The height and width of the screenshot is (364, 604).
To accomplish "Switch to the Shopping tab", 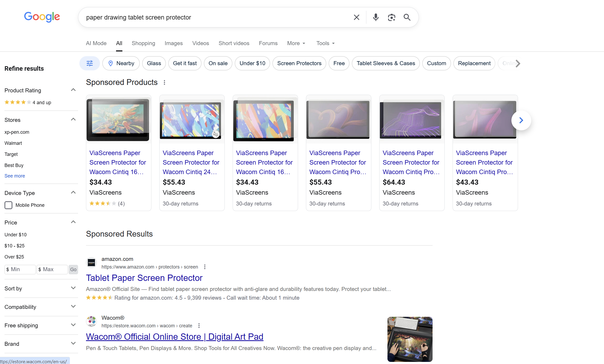I will pos(143,43).
